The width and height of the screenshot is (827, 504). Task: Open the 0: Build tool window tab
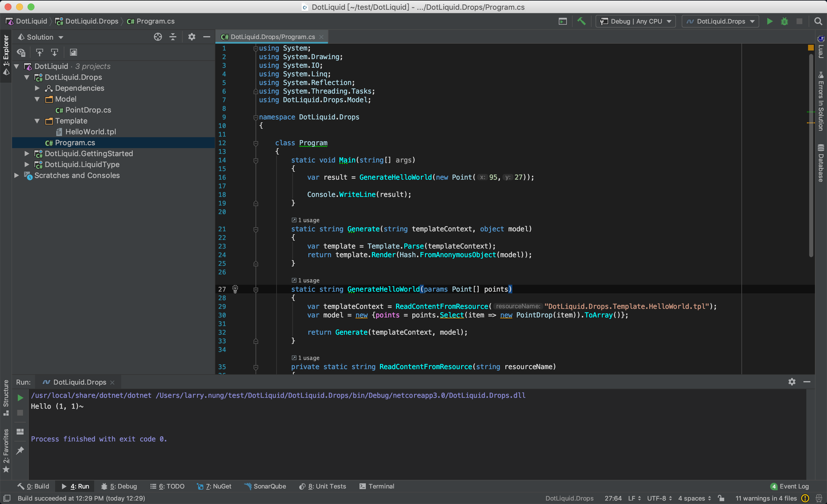pyautogui.click(x=34, y=486)
